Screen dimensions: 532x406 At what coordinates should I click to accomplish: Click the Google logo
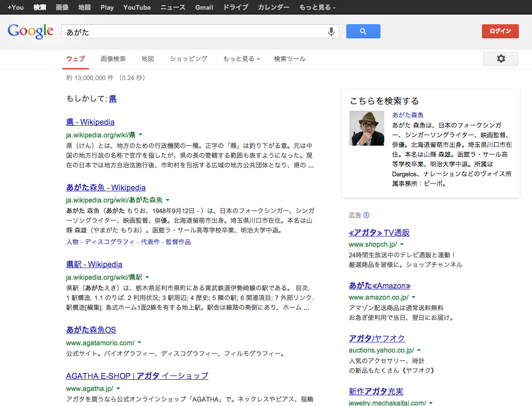(x=30, y=31)
